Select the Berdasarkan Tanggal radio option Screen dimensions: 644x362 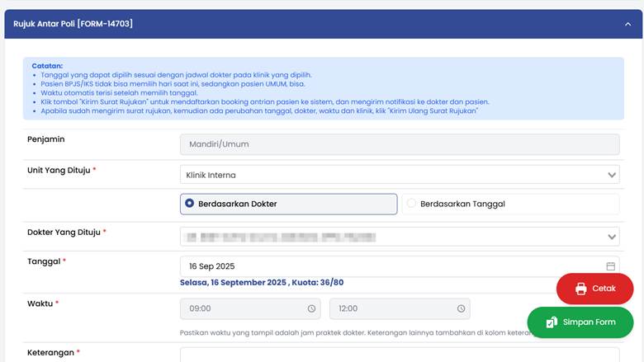point(412,204)
